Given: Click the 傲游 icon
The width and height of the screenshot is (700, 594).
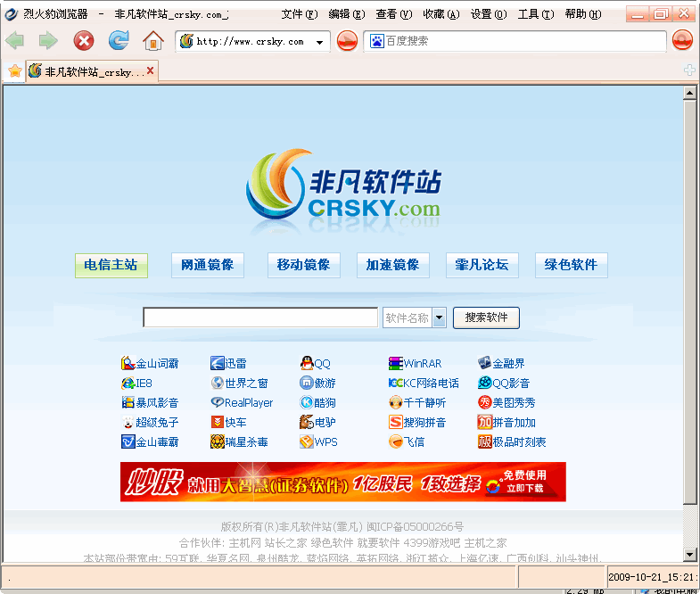Looking at the screenshot, I should click(306, 383).
